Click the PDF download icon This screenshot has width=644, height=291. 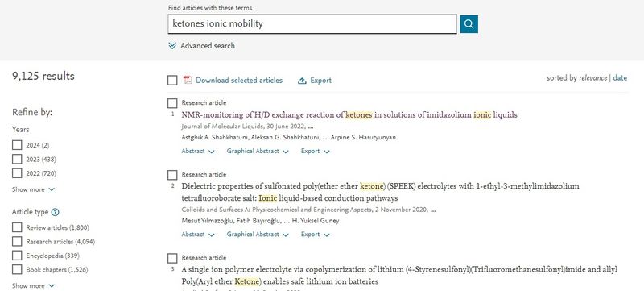pyautogui.click(x=188, y=80)
